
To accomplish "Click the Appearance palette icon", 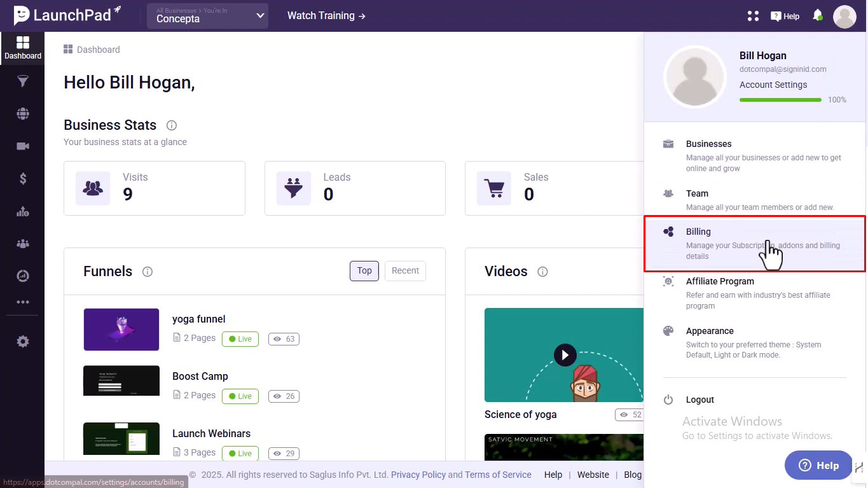I will pos(668,331).
